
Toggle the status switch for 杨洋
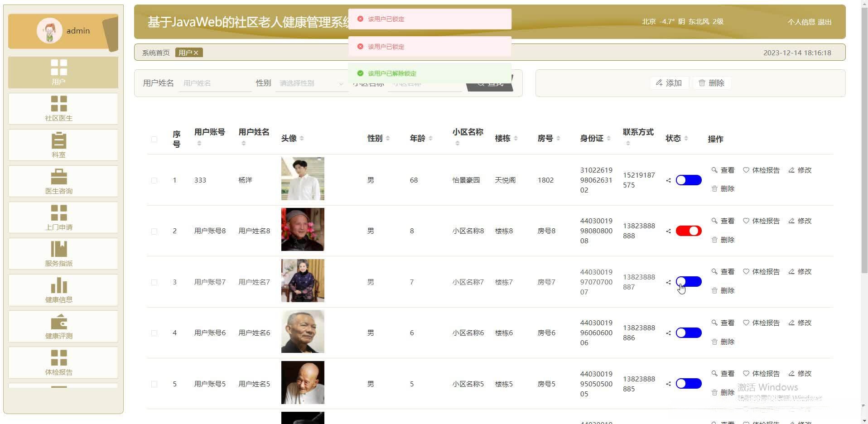point(688,180)
